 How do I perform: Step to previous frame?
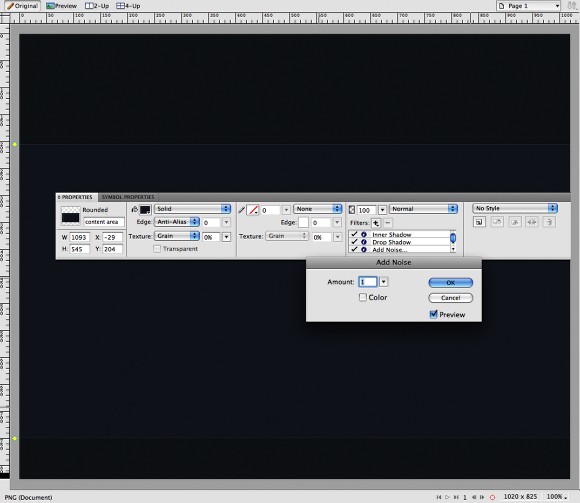(x=474, y=497)
